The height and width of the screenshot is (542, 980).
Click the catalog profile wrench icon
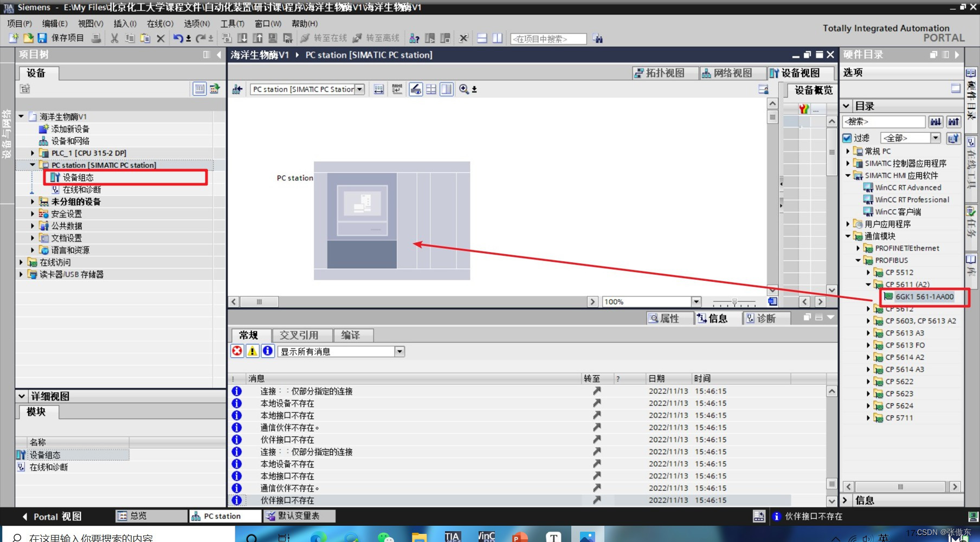[953, 138]
